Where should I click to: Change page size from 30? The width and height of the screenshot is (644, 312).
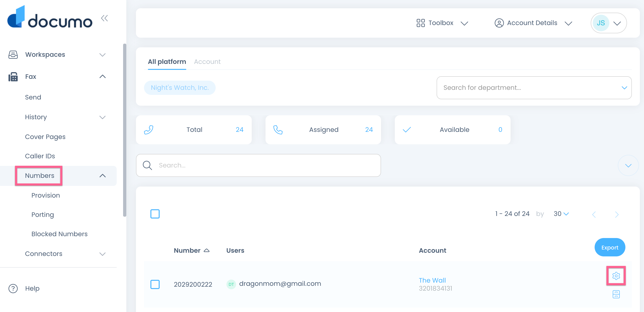[561, 214]
